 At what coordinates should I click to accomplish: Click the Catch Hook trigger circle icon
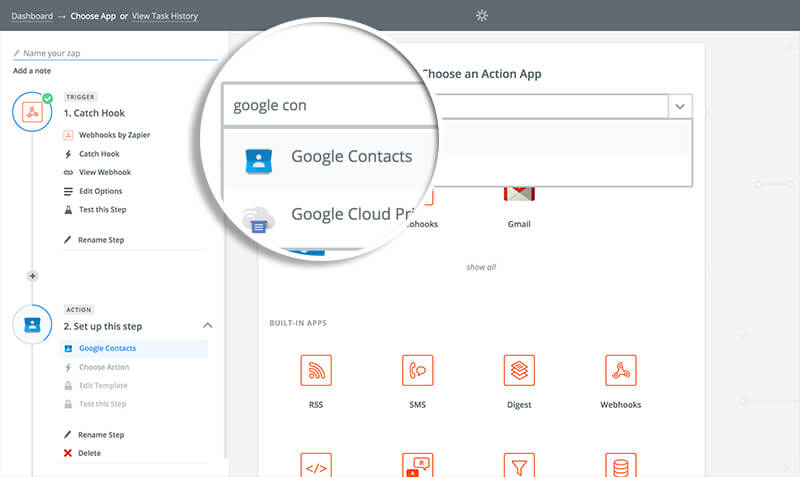click(32, 112)
